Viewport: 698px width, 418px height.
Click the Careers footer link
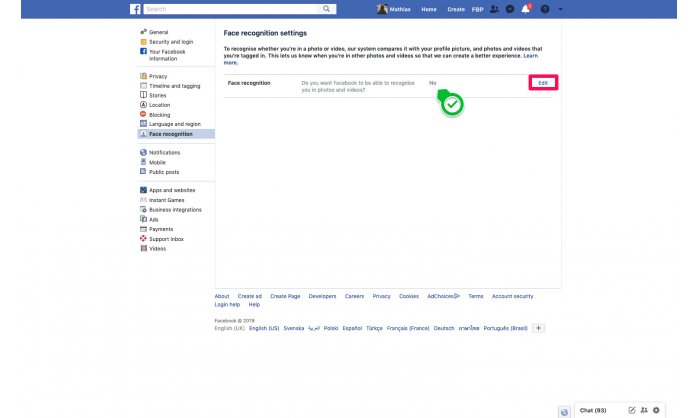[x=354, y=296]
